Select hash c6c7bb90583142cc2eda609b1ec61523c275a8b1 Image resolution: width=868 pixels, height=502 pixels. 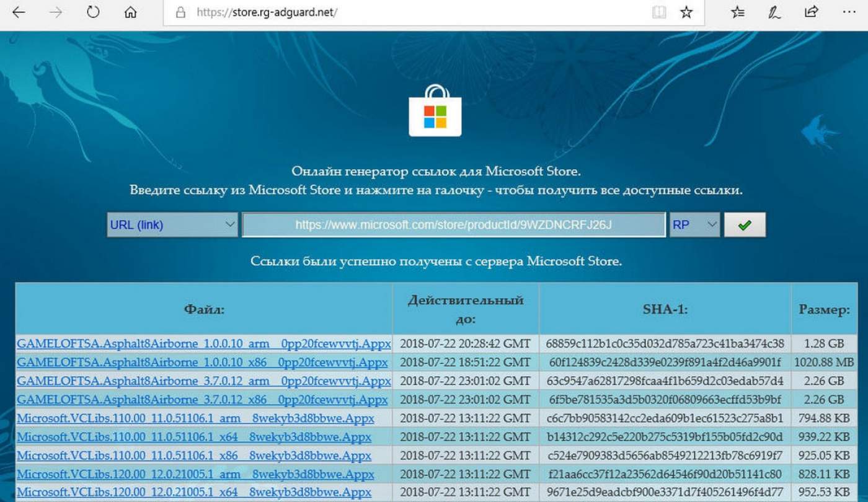(665, 418)
